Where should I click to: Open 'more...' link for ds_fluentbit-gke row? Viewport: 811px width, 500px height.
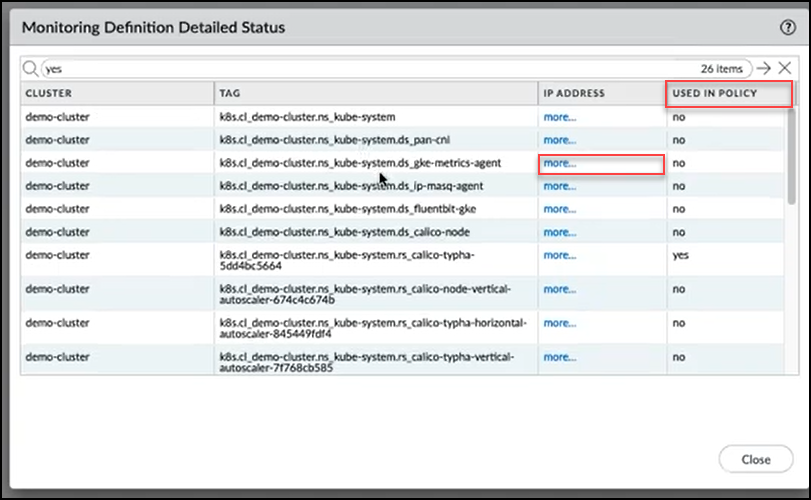(559, 209)
